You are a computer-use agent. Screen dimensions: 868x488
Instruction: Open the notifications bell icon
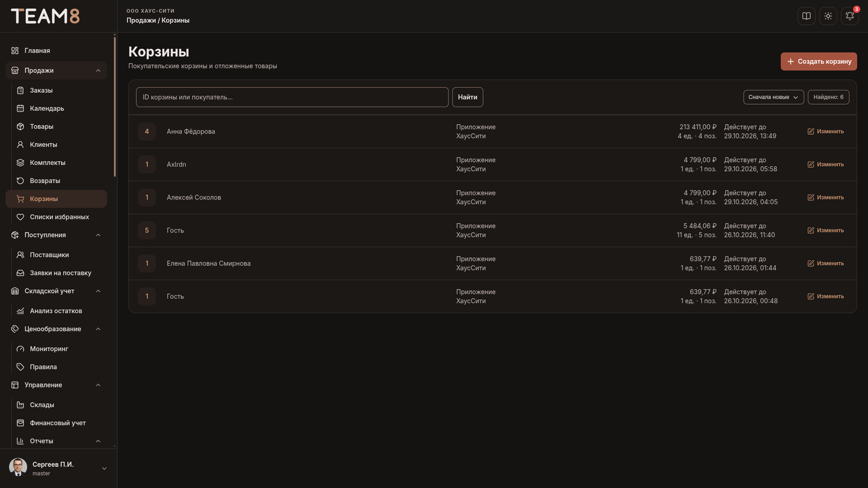[850, 16]
